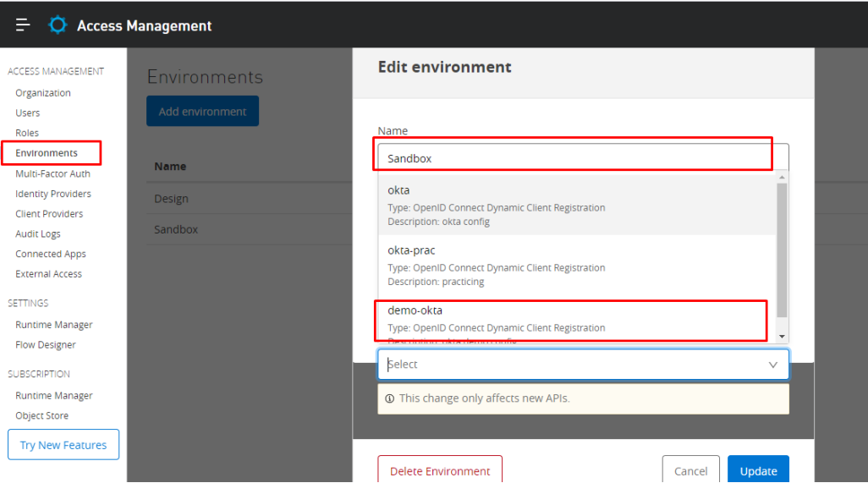
Task: Open the Identity Providers page
Action: click(53, 194)
